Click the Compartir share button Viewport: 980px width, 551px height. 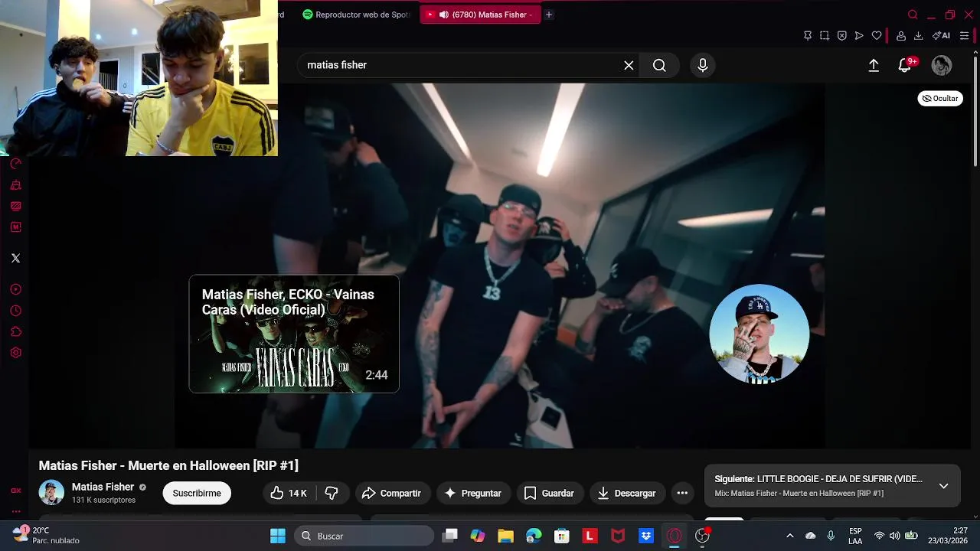(391, 494)
